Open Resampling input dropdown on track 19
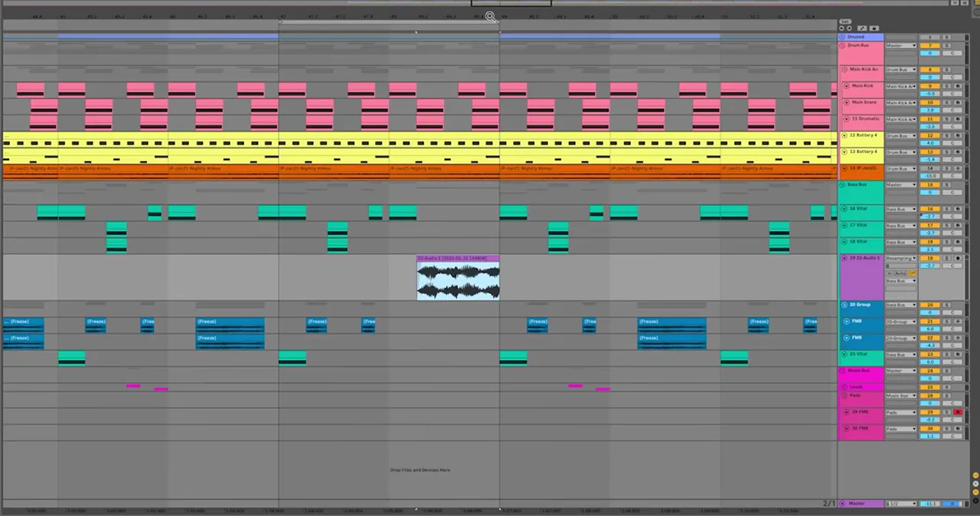 pos(901,258)
